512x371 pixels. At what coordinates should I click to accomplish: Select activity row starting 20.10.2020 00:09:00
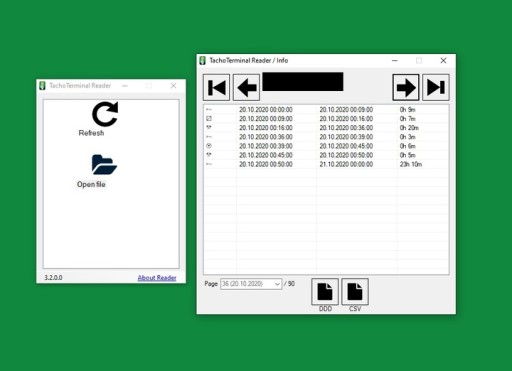click(326, 119)
